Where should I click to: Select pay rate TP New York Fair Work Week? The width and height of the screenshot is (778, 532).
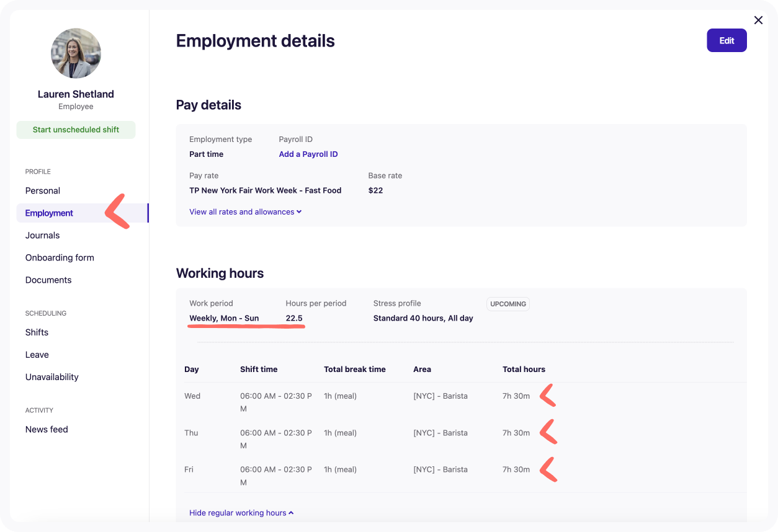click(266, 190)
